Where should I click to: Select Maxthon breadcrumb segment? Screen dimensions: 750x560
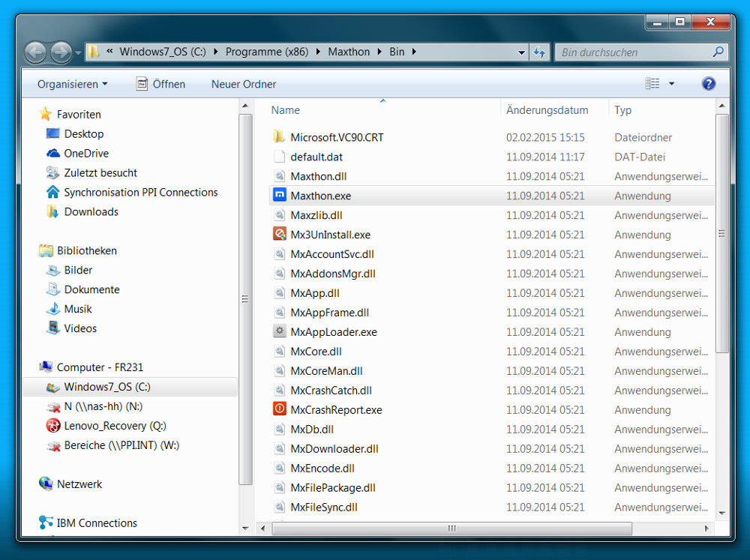349,52
